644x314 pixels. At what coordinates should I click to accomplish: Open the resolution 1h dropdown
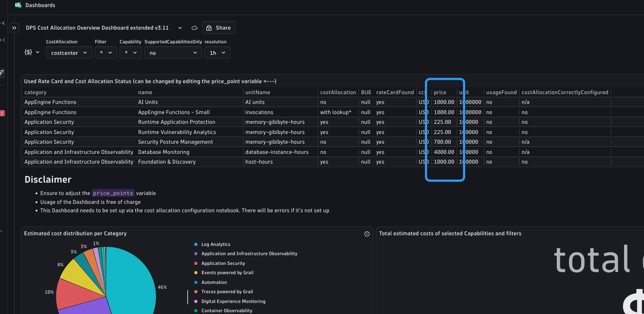[217, 53]
